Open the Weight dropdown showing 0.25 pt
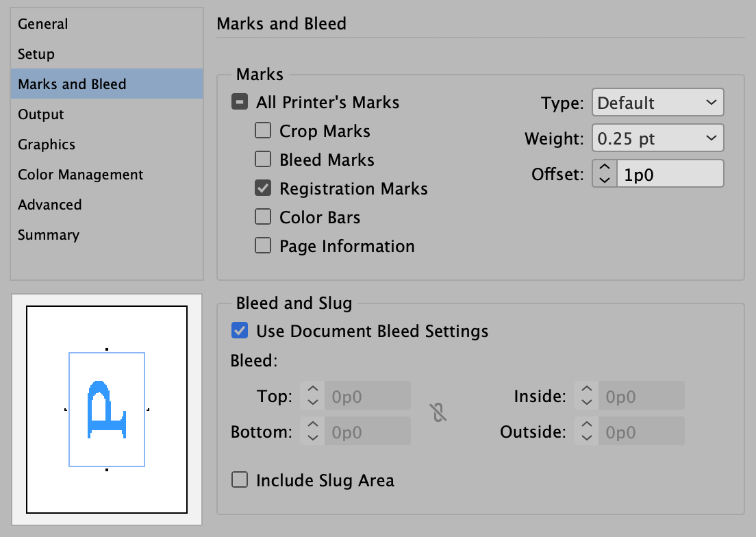 [x=657, y=138]
